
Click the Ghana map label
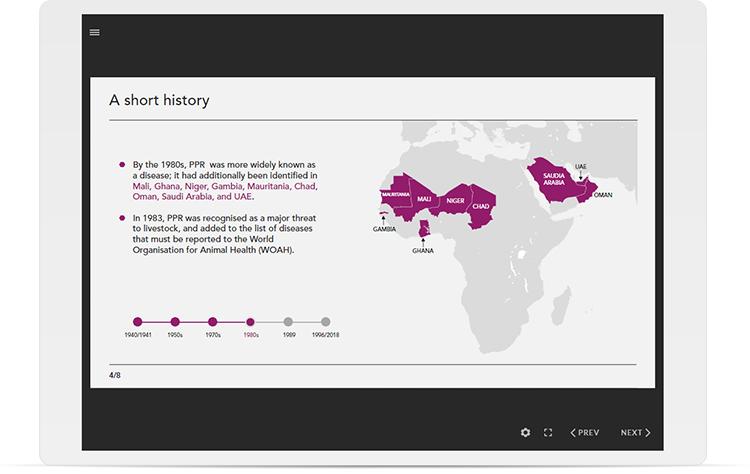pos(423,251)
